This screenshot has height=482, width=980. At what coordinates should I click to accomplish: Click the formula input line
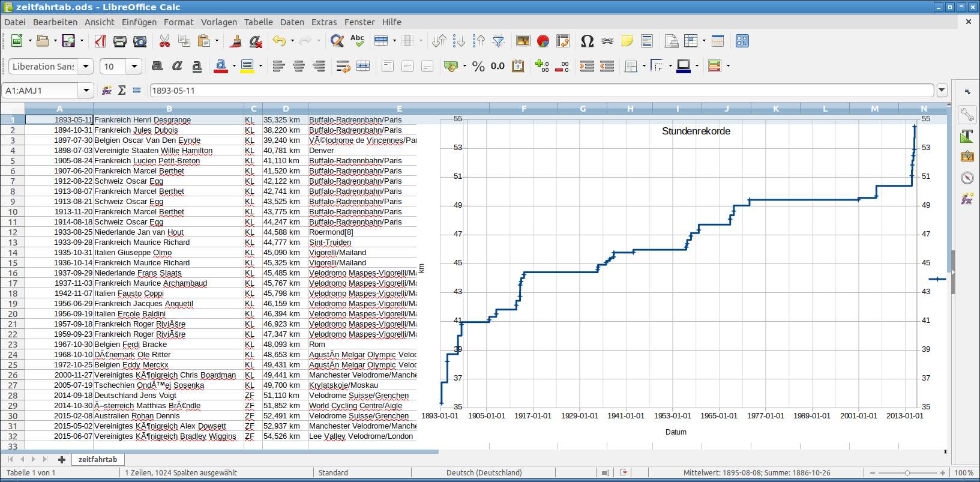click(540, 90)
